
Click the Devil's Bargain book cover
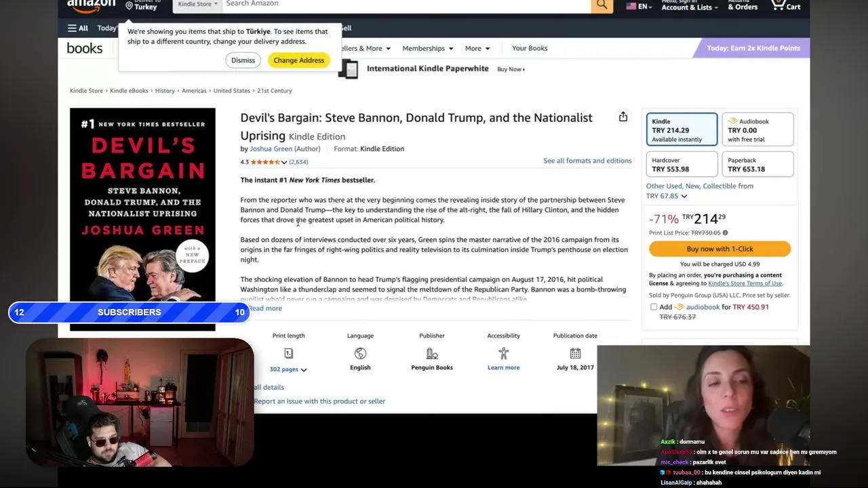[x=142, y=219]
